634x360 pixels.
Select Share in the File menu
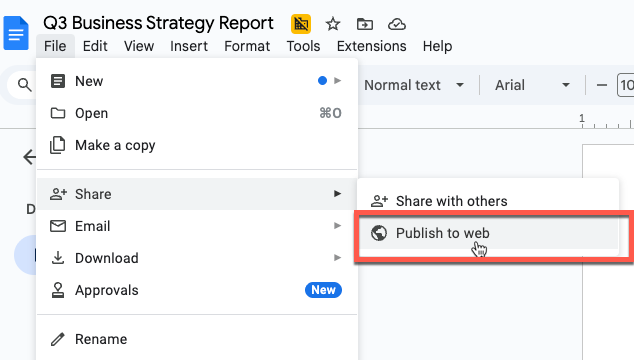[197, 194]
